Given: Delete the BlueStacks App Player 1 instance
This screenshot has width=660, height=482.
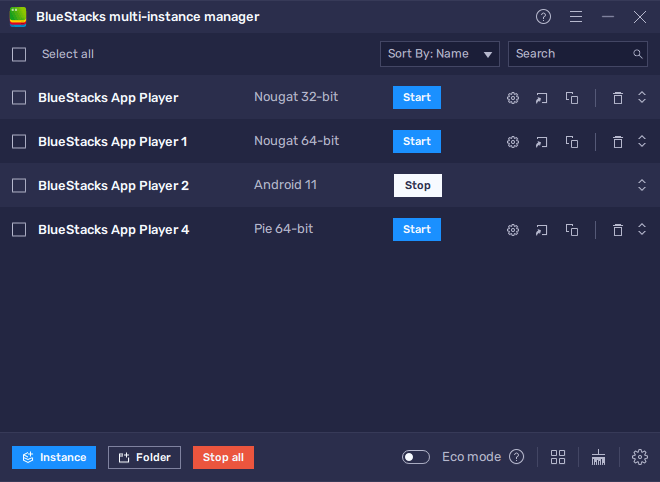Looking at the screenshot, I should pos(618,142).
